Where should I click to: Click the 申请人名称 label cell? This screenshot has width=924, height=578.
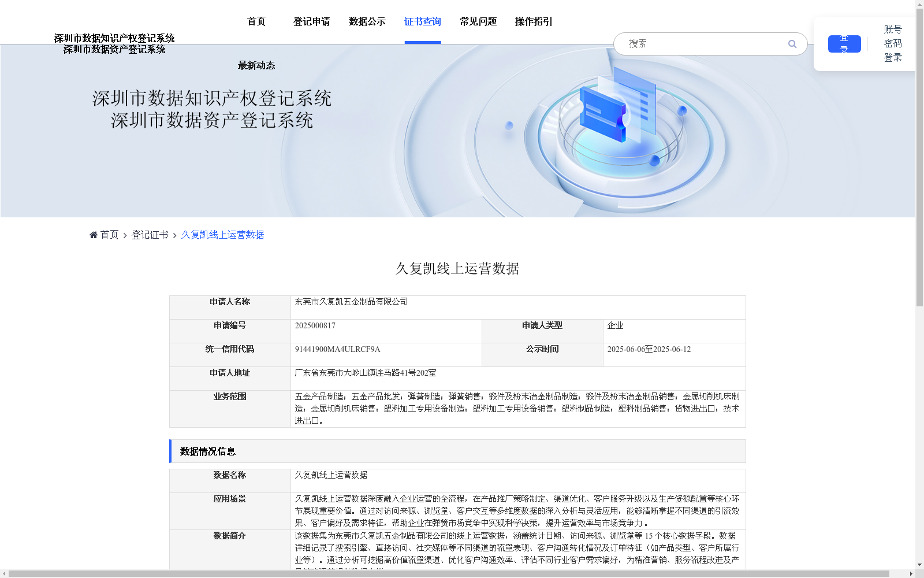230,307
